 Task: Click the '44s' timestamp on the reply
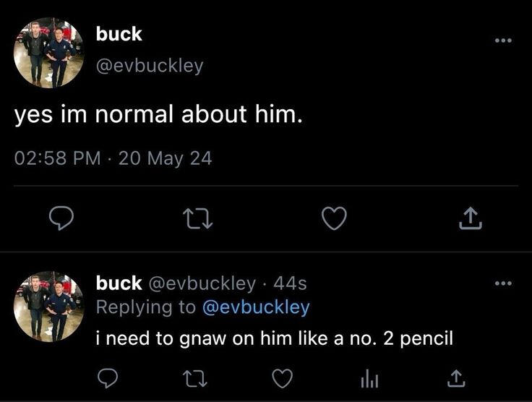pyautogui.click(x=290, y=283)
